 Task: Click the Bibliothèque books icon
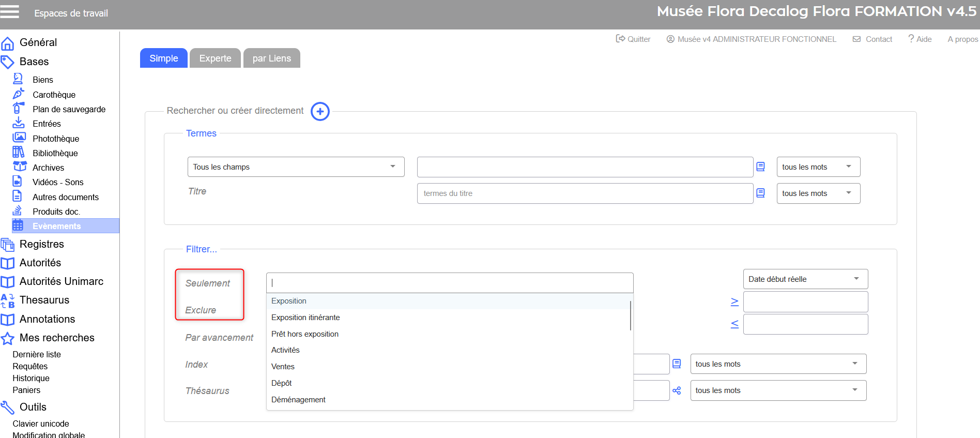pos(19,152)
